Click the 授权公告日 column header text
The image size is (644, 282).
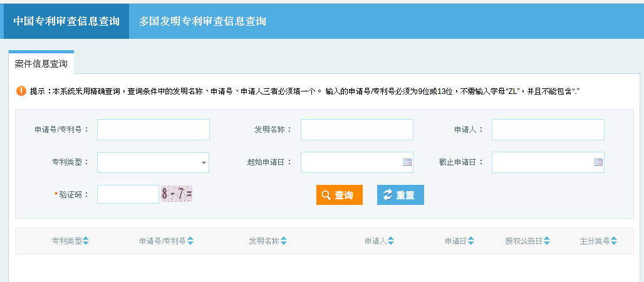pos(524,241)
